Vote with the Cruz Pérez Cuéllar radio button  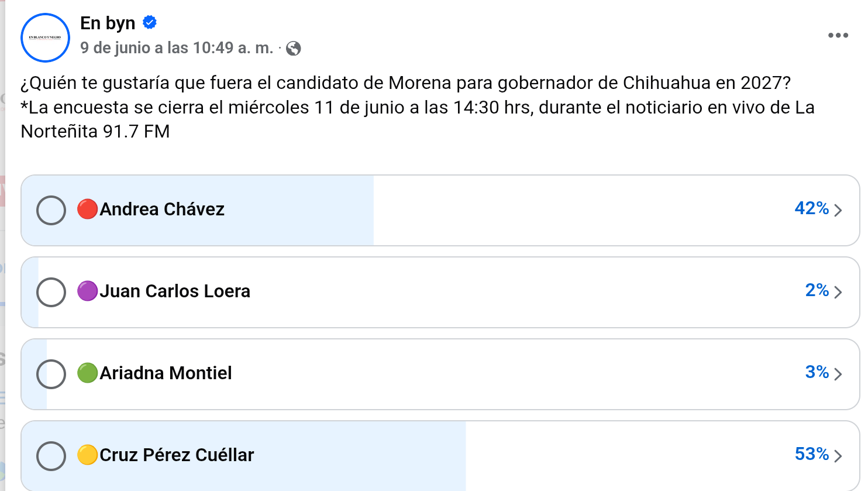coord(51,456)
